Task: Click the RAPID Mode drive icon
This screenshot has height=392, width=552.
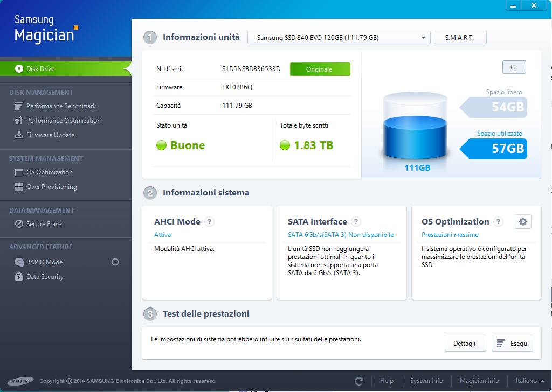Action: (19, 262)
